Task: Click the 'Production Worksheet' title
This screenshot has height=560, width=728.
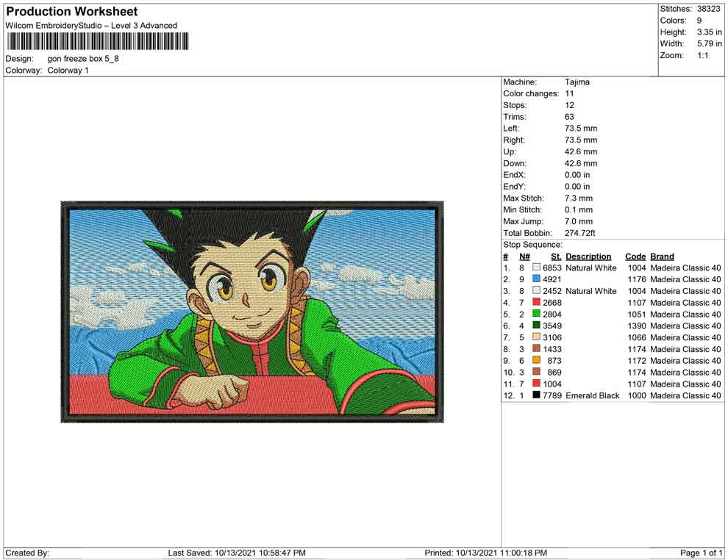Action: click(72, 12)
